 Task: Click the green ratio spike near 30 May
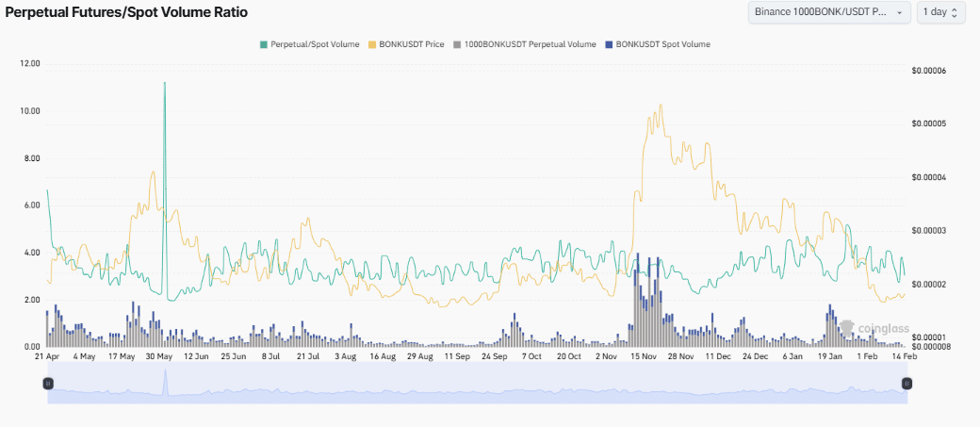165,85
